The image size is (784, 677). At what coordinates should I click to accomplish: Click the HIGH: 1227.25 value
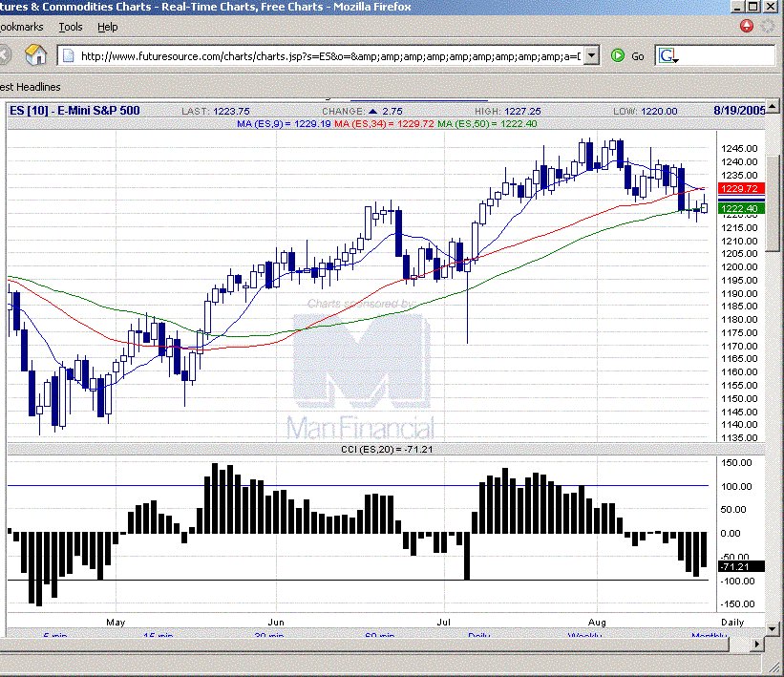(507, 111)
